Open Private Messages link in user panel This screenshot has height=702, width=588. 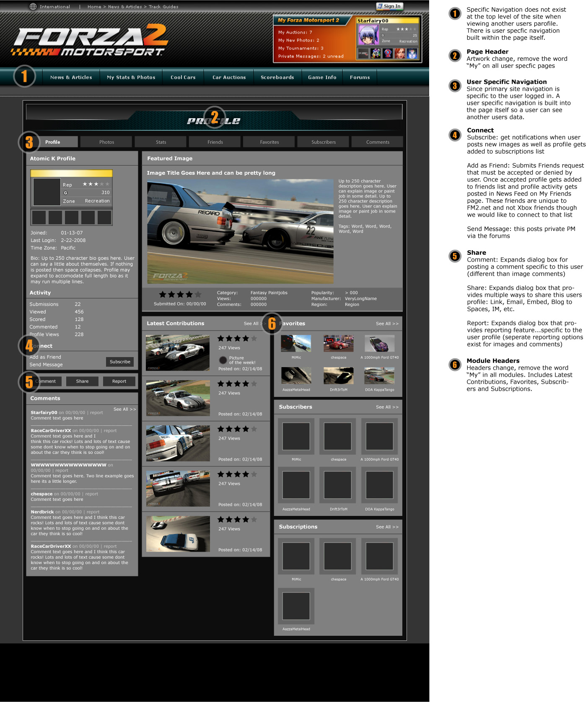(311, 56)
